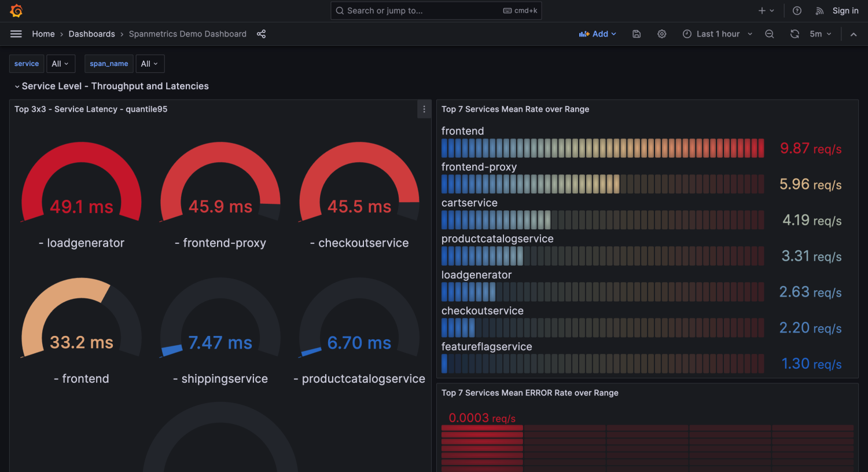Open the news RSS feed icon
Screen dimensions: 868x472
819,11
